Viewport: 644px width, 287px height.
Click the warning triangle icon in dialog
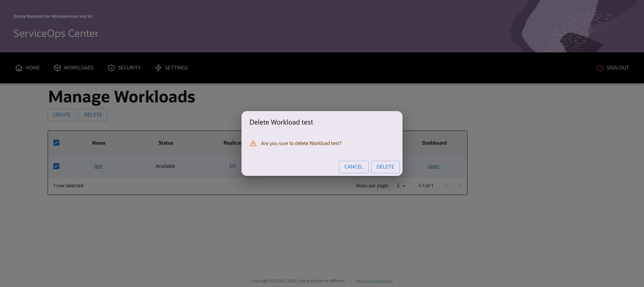click(253, 143)
